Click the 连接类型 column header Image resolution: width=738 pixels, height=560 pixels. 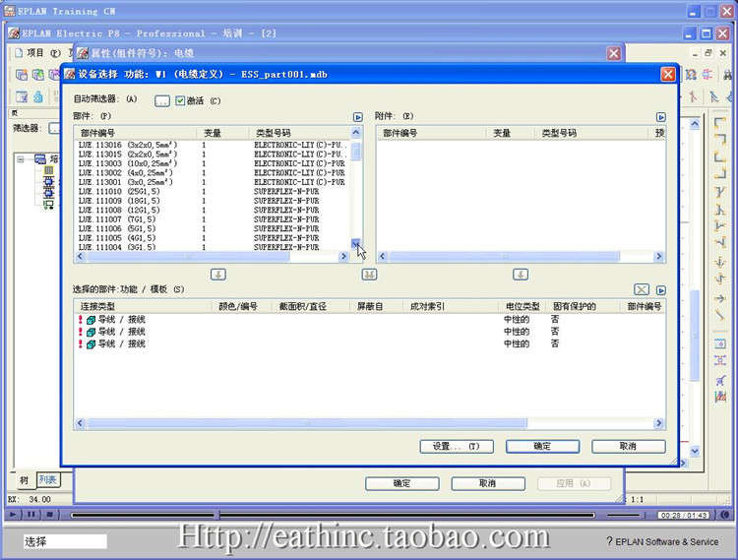[x=144, y=306]
